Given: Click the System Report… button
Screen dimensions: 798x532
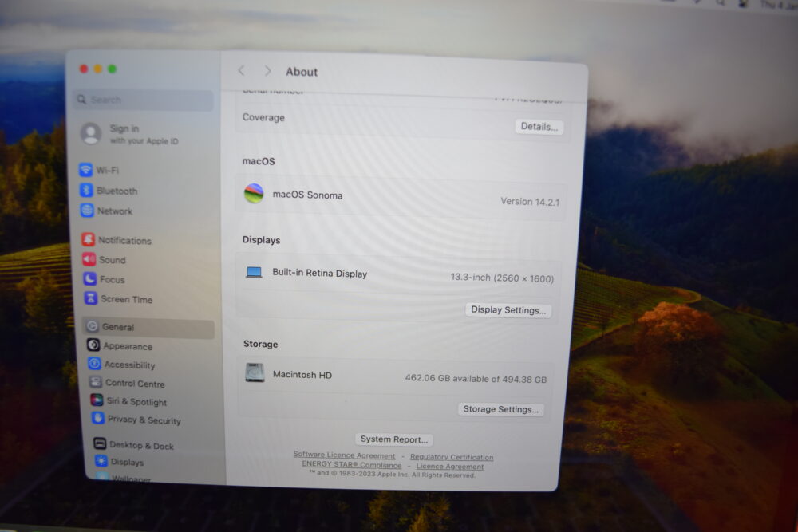Looking at the screenshot, I should 394,439.
